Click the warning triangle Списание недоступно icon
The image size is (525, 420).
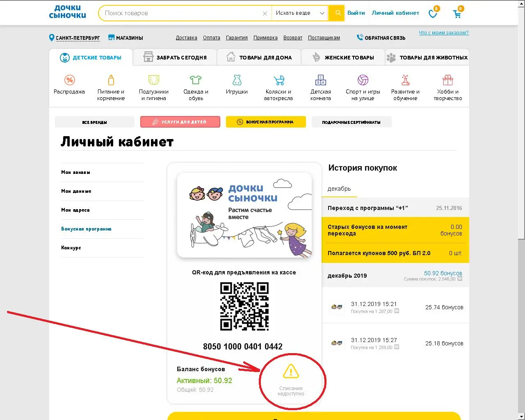tap(291, 372)
